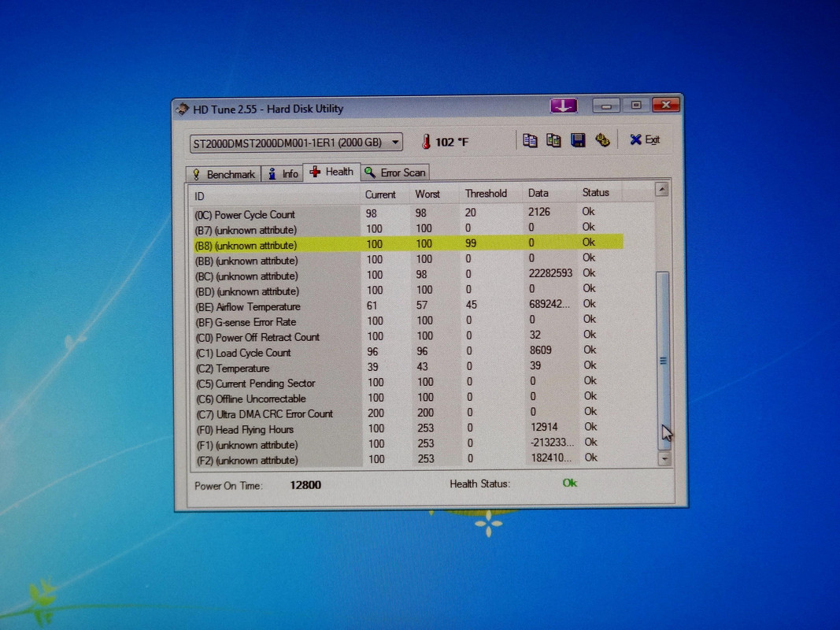The width and height of the screenshot is (840, 630).
Task: Click the copy screenshot to clipboard icon
Action: pos(553,140)
